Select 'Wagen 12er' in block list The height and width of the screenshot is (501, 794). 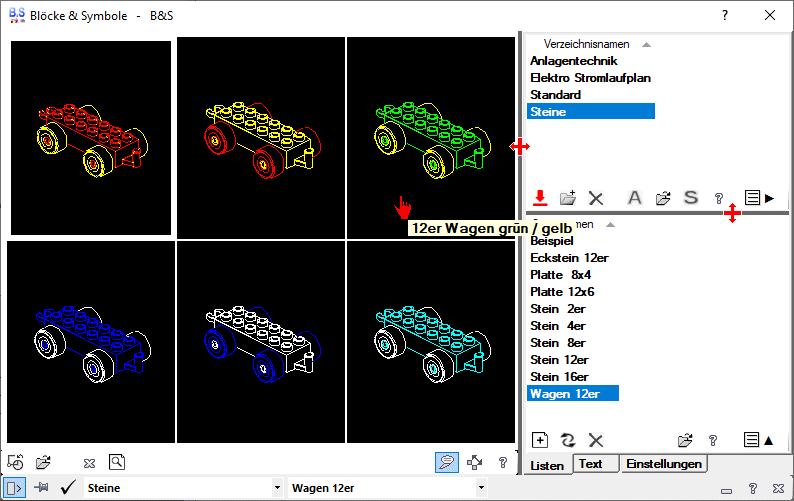coord(573,394)
